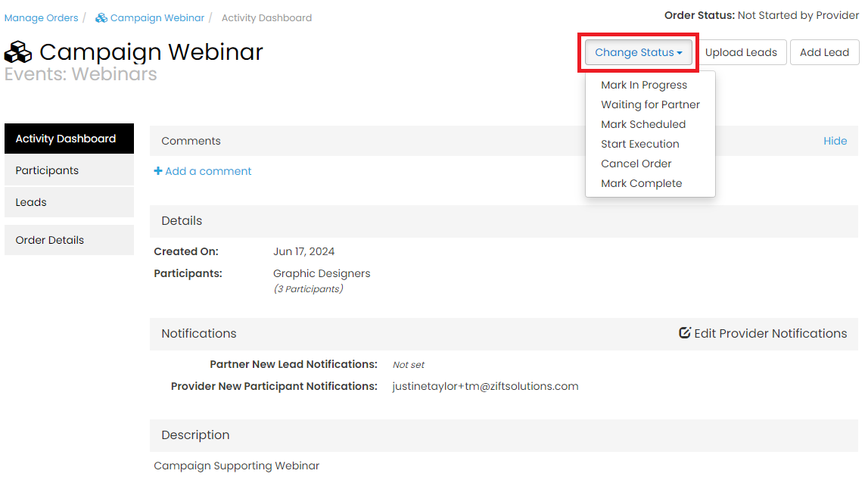The image size is (868, 483).
Task: Click the Add Lead button
Action: click(x=824, y=52)
